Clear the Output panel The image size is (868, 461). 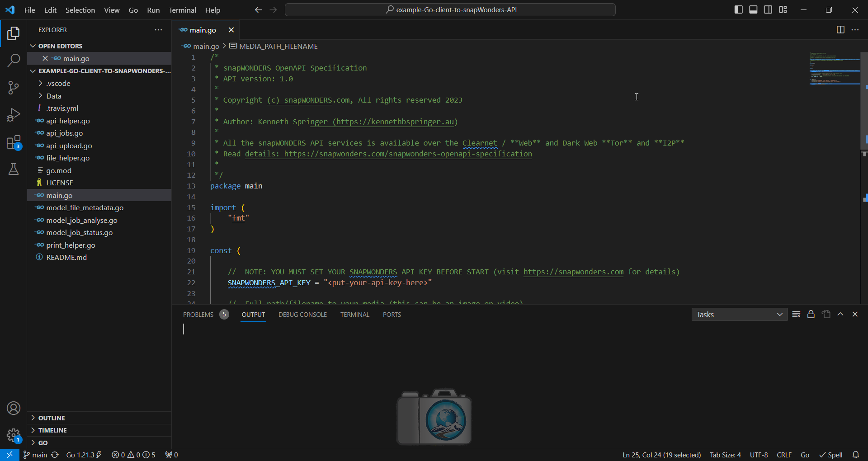796,314
